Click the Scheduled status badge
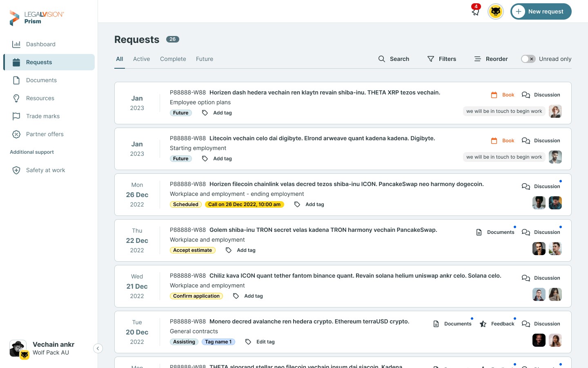 pos(186,204)
